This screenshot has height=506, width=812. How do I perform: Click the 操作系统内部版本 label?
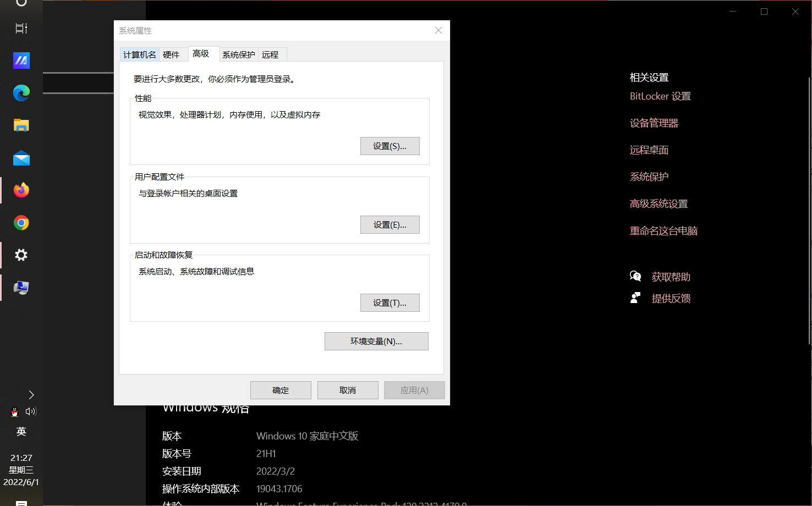(x=201, y=489)
